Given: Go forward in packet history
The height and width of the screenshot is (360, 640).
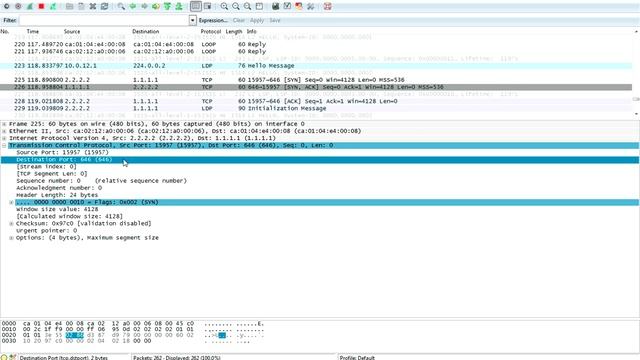Looking at the screenshot, I should 144,7.
